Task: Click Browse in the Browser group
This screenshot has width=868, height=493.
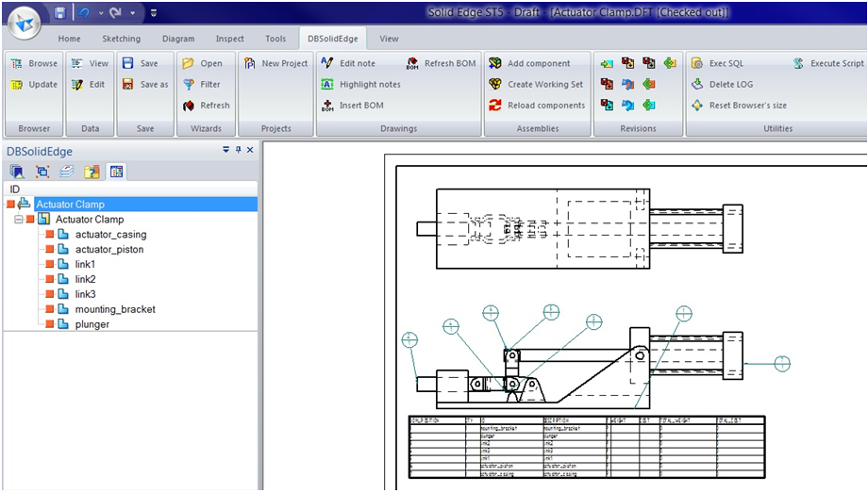Action: pyautogui.click(x=34, y=64)
